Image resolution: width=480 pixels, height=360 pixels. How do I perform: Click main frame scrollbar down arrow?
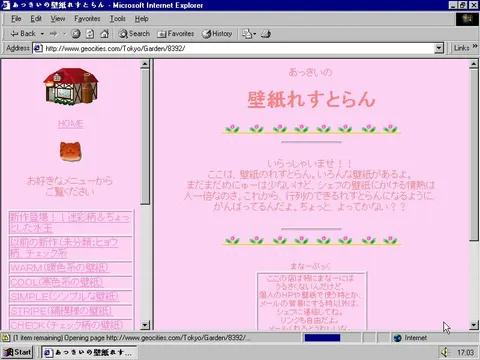click(x=474, y=325)
